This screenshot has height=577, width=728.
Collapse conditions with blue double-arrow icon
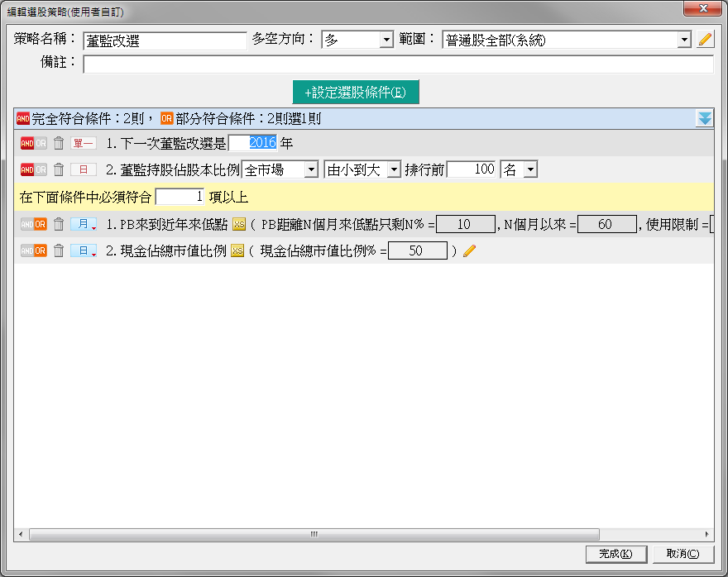tap(704, 118)
